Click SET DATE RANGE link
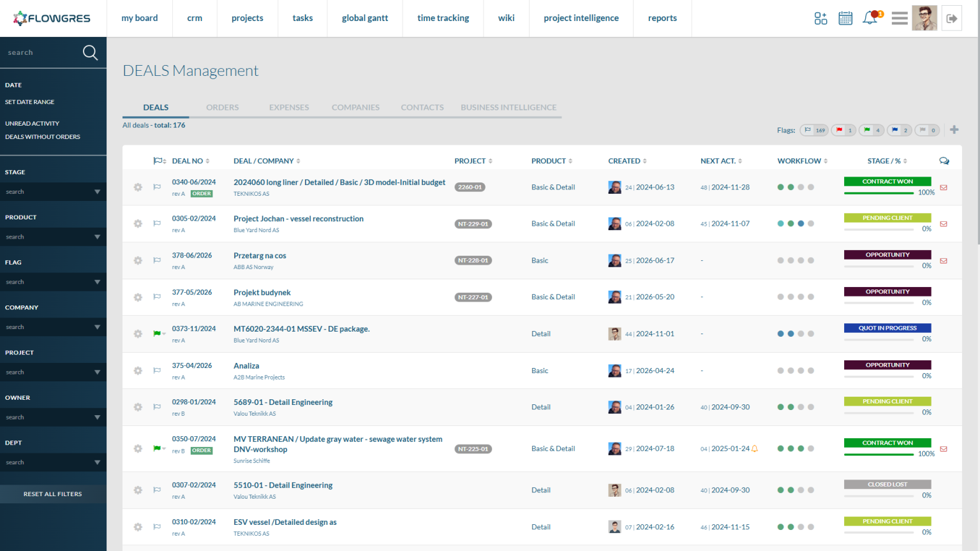 [x=30, y=102]
